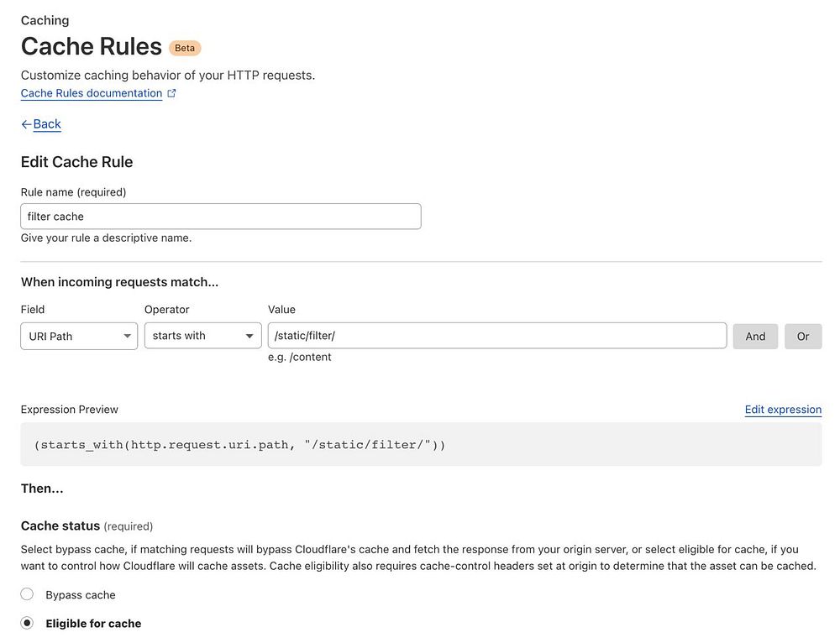Click the Rule name text field
This screenshot has width=840, height=643.
pyautogui.click(x=220, y=217)
